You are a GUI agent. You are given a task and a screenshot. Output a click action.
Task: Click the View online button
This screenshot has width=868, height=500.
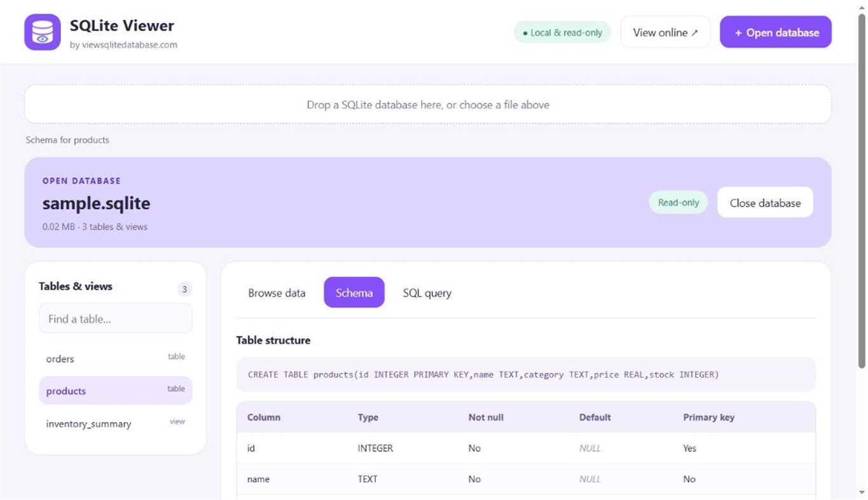[665, 32]
